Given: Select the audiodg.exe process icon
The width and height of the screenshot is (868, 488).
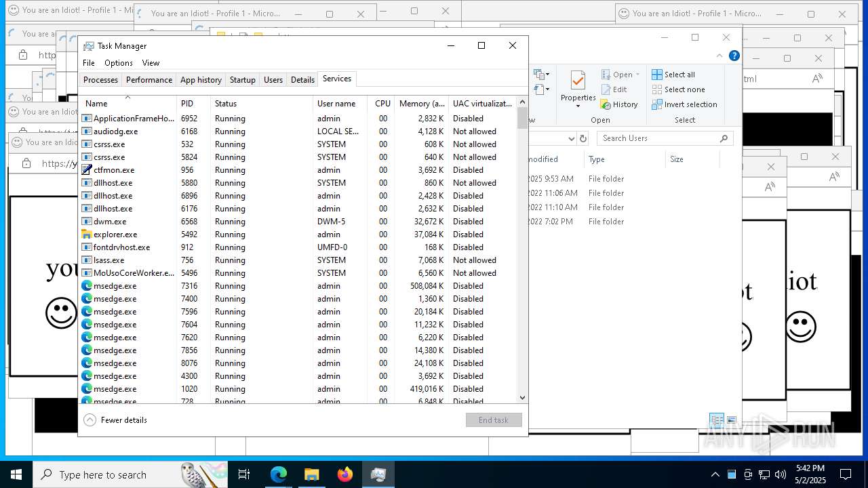Looking at the screenshot, I should 87,131.
